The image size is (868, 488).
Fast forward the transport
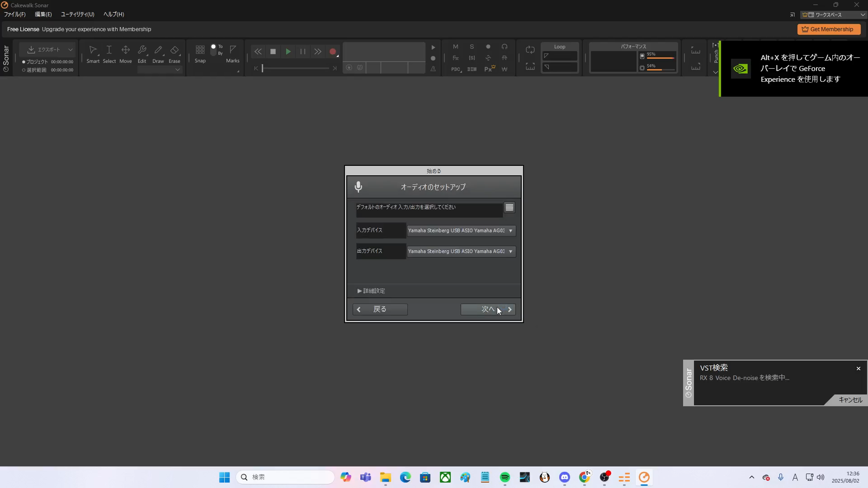pos(318,52)
